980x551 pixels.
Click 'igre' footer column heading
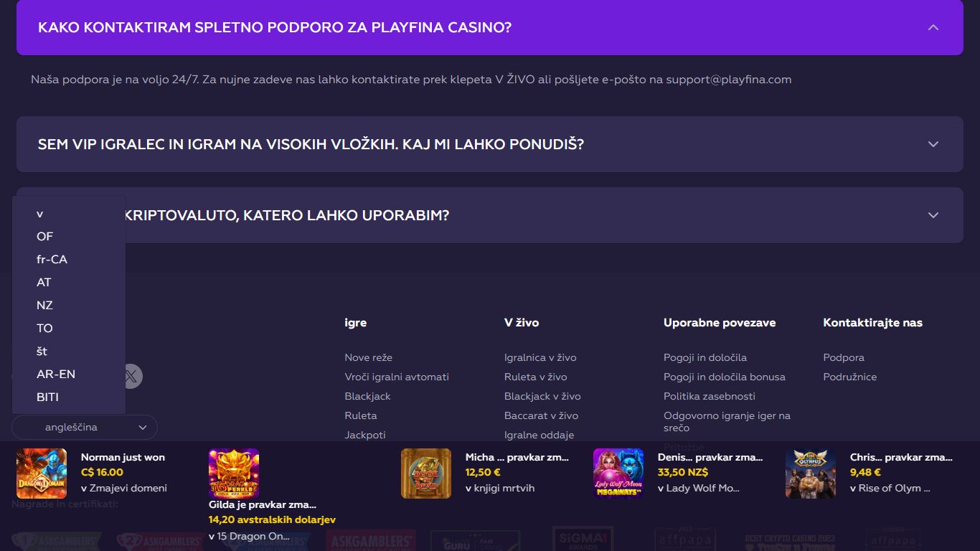356,323
